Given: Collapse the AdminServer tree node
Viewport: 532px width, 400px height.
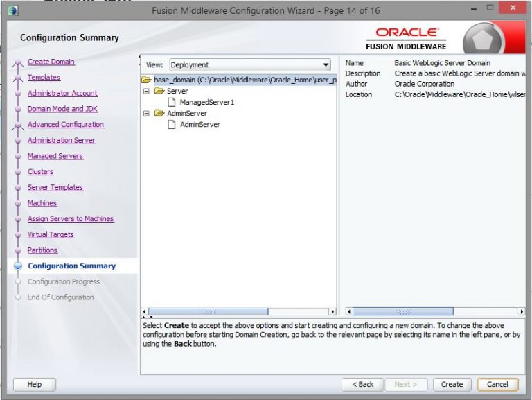Looking at the screenshot, I should click(146, 114).
